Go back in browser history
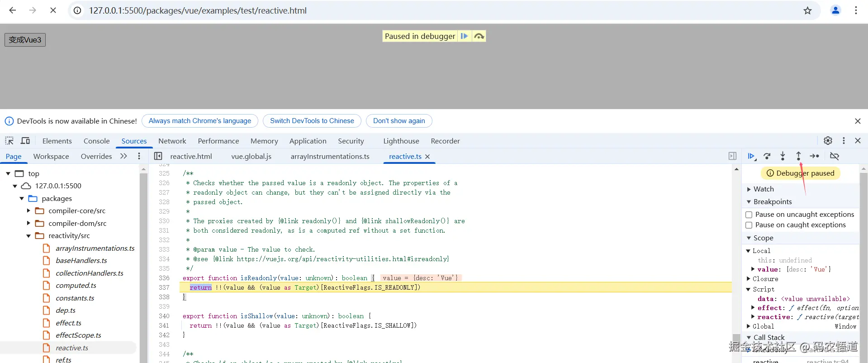This screenshot has height=363, width=868. point(13,10)
